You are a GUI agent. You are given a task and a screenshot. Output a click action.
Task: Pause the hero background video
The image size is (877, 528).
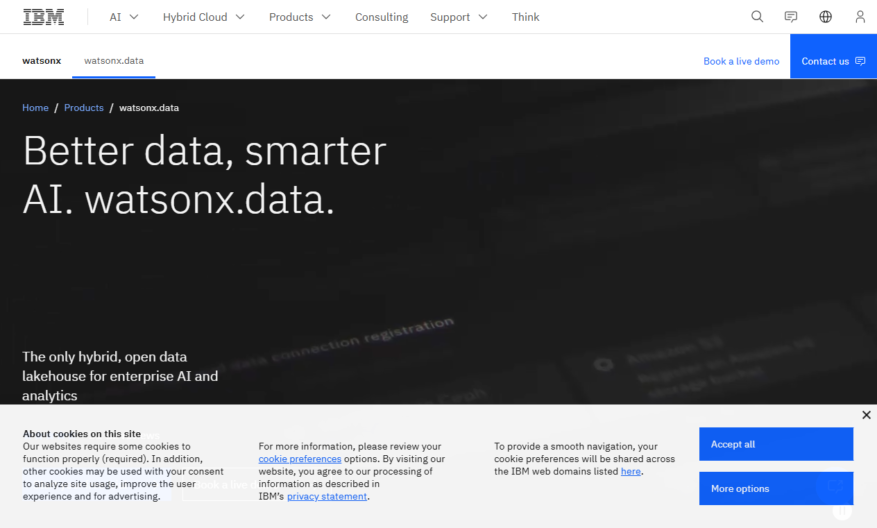point(842,510)
